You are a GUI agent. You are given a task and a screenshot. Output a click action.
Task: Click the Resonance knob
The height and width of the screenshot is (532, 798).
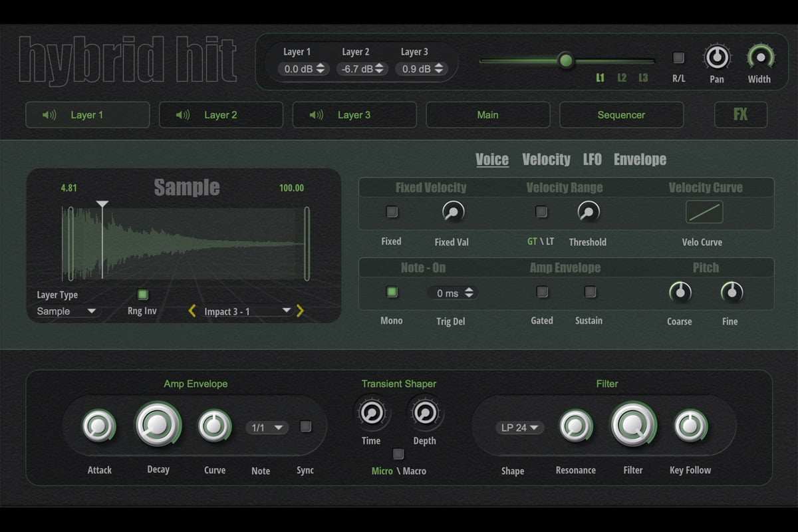point(576,426)
